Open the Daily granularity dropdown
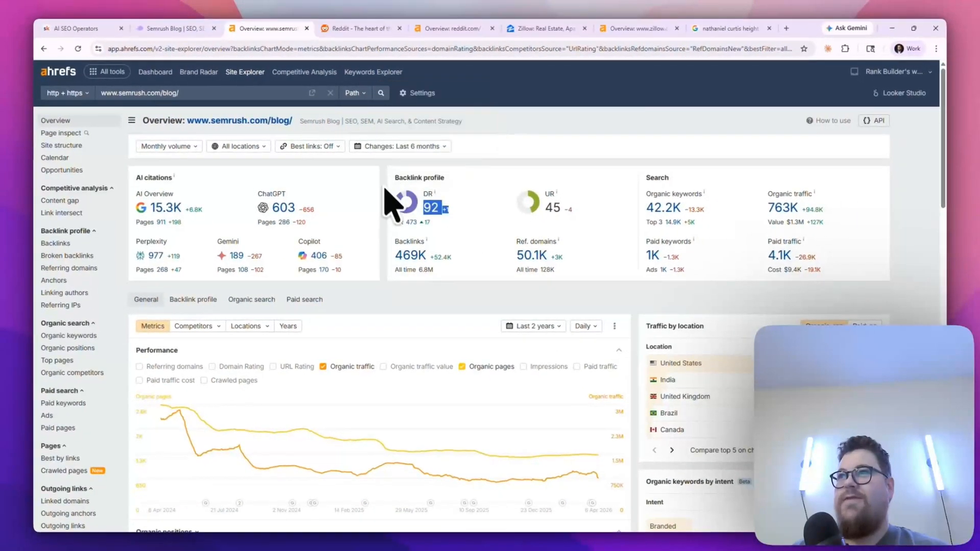This screenshot has height=551, width=980. [x=584, y=326]
